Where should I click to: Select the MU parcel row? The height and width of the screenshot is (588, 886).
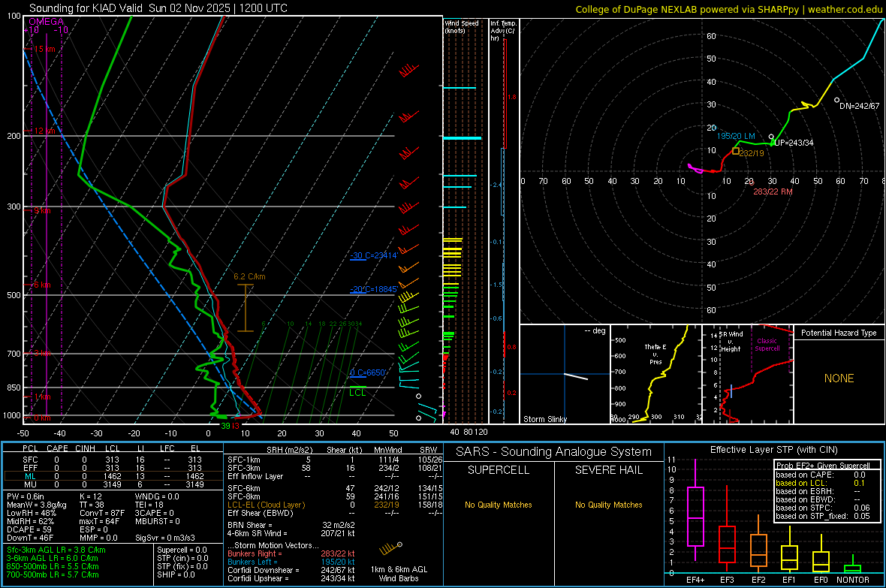(113, 484)
